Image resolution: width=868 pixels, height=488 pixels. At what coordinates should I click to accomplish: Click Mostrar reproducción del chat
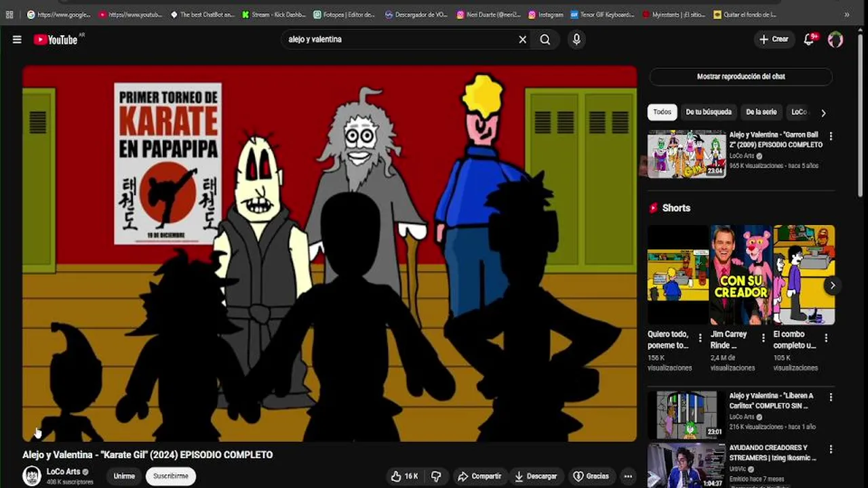coord(741,77)
